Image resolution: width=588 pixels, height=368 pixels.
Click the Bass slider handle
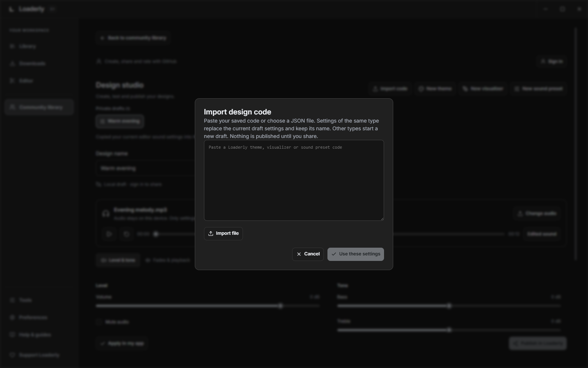coord(449,306)
